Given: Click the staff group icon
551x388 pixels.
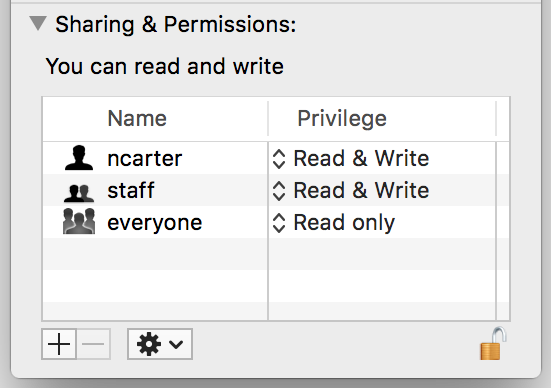Looking at the screenshot, I should coord(79,193).
